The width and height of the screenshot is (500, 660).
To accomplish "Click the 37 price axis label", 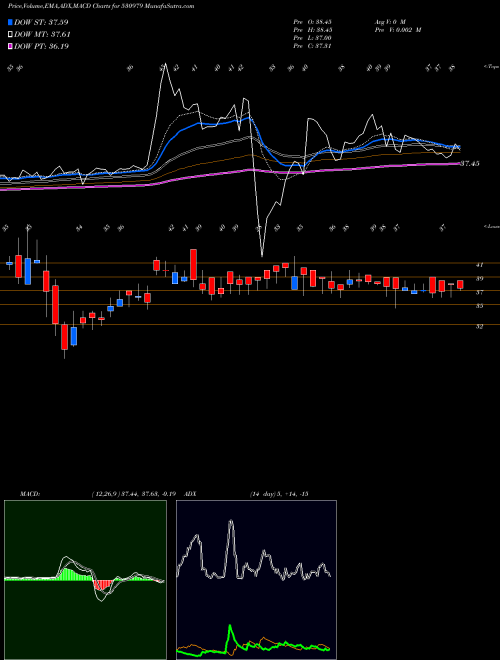I will [479, 292].
